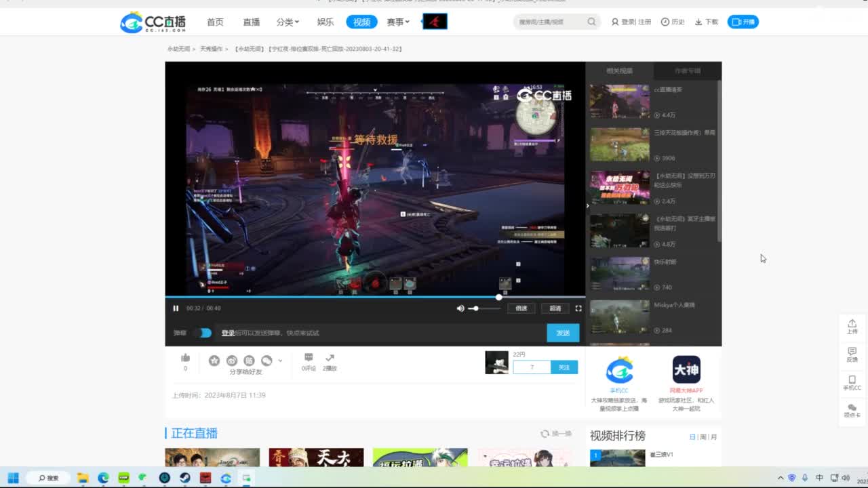This screenshot has width=868, height=488.
Task: Open the related video with 3906 plays
Action: point(653,145)
